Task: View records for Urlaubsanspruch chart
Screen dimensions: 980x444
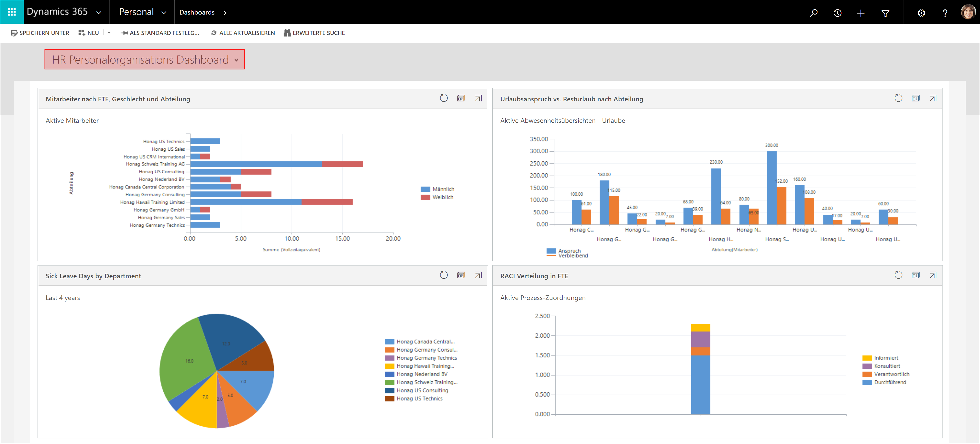Action: click(x=916, y=98)
